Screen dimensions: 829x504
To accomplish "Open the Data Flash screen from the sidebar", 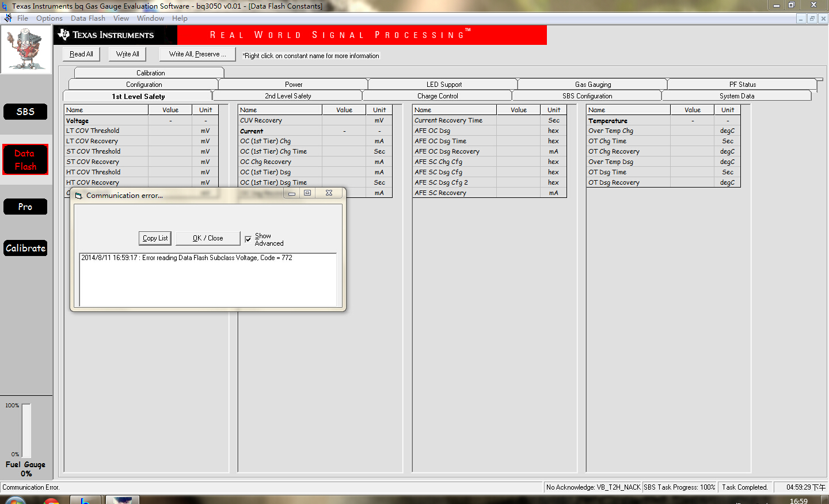I will 25,159.
